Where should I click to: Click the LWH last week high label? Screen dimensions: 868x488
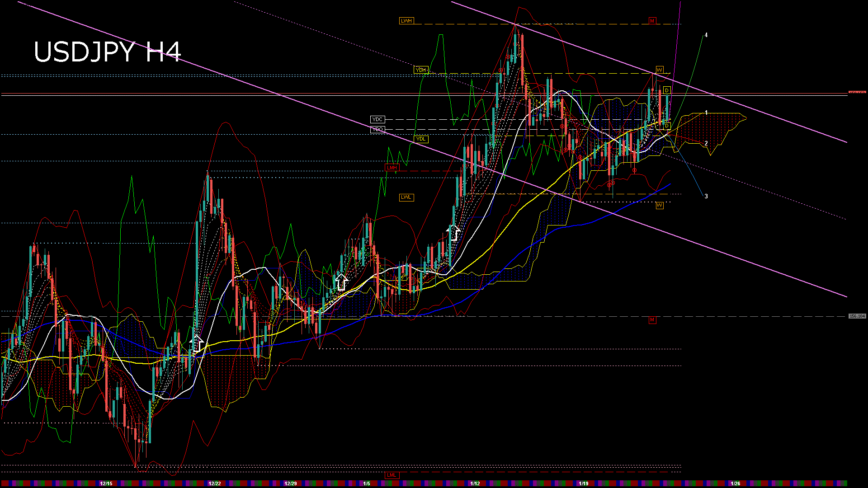click(407, 20)
